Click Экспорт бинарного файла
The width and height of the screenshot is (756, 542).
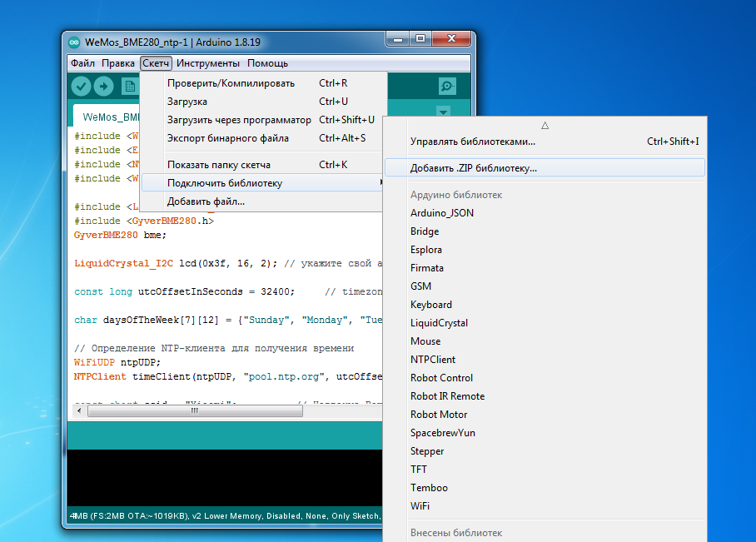tap(227, 138)
